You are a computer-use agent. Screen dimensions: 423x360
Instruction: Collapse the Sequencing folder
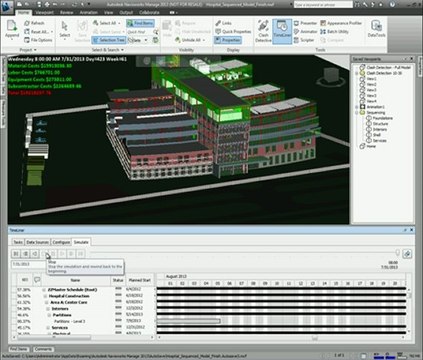356,112
